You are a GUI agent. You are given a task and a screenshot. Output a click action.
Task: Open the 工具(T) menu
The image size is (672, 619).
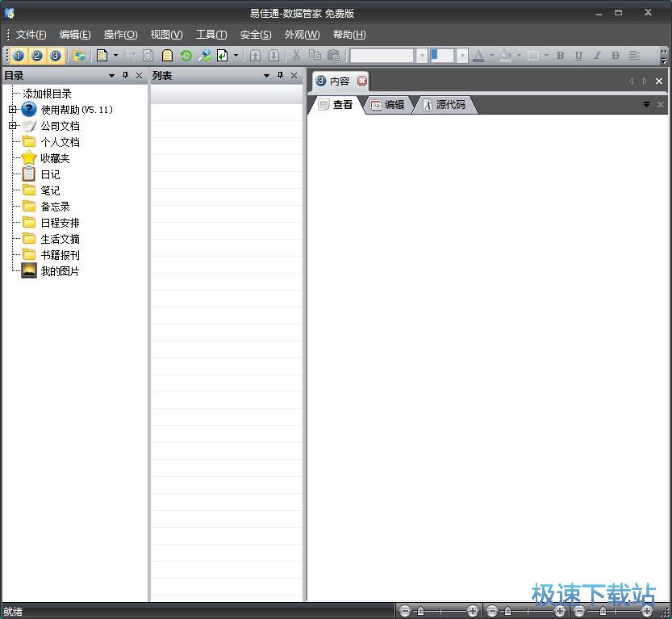pos(211,35)
